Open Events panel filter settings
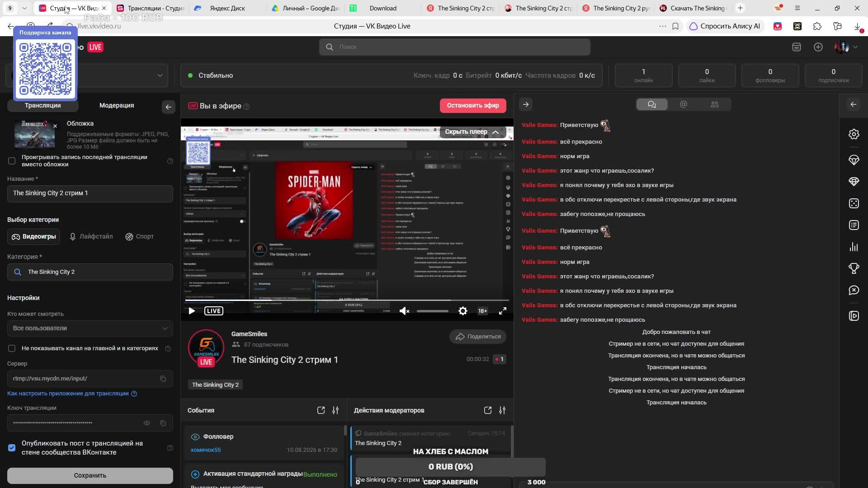Image resolution: width=868 pixels, height=488 pixels. point(335,410)
